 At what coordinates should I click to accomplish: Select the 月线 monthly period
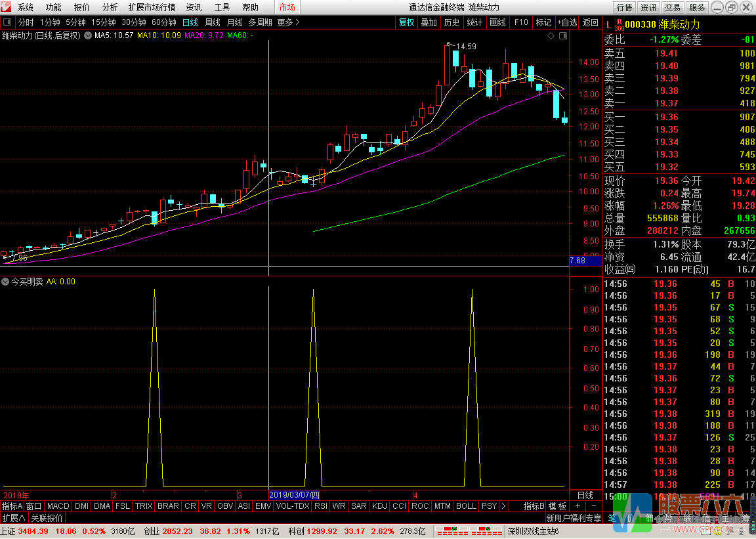[x=235, y=22]
